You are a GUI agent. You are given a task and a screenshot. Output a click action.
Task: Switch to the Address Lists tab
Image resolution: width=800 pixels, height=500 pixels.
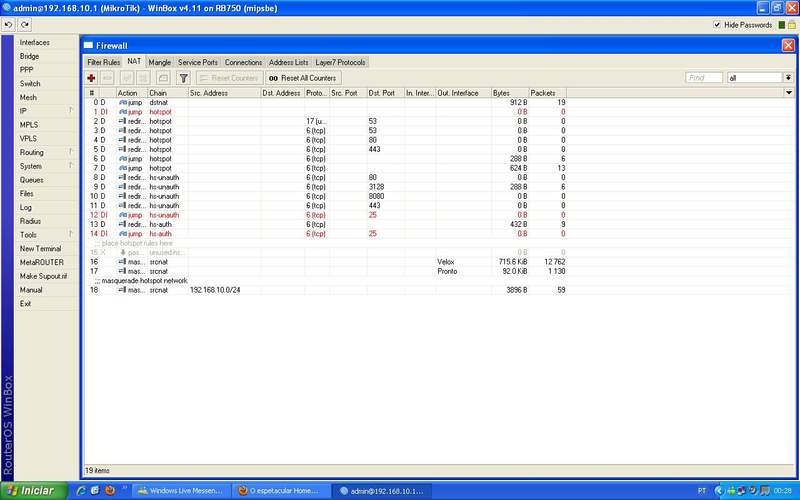pyautogui.click(x=288, y=62)
